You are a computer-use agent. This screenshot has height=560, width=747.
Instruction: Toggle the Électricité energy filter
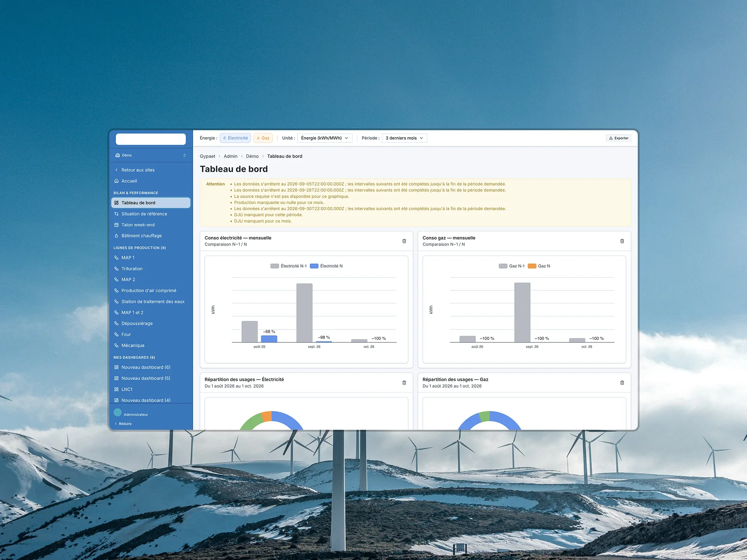pyautogui.click(x=235, y=138)
